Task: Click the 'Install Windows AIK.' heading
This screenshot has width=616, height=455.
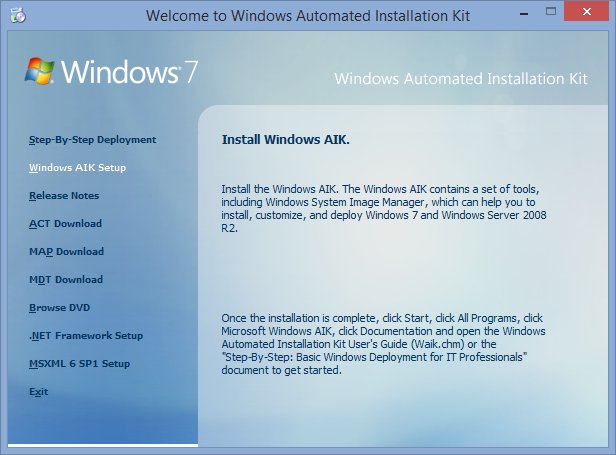Action: coord(286,139)
